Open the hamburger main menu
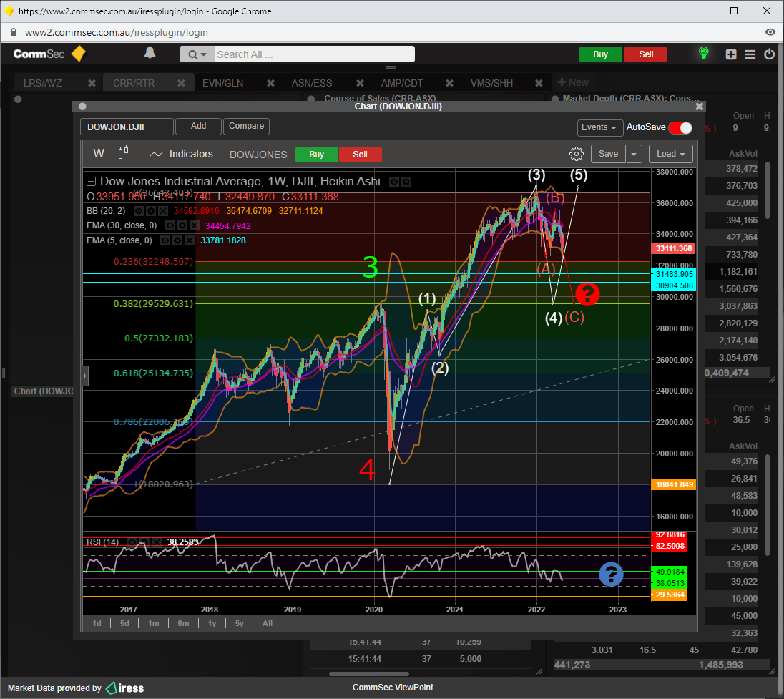The image size is (784, 699). [750, 54]
